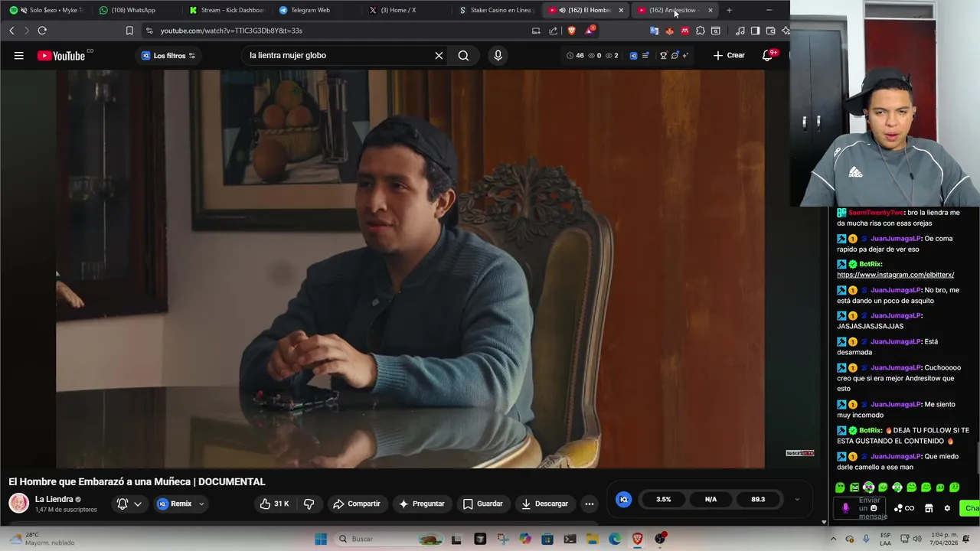
Task: Open the Instagram elbitterx link in chat
Action: click(x=895, y=275)
